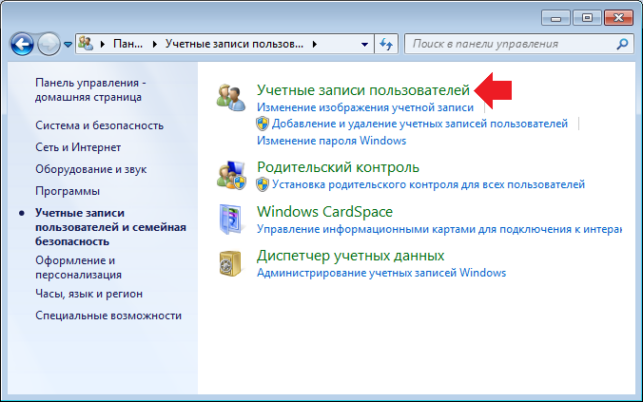Expand the arrow before "Пан..." breadcrumb

point(103,44)
